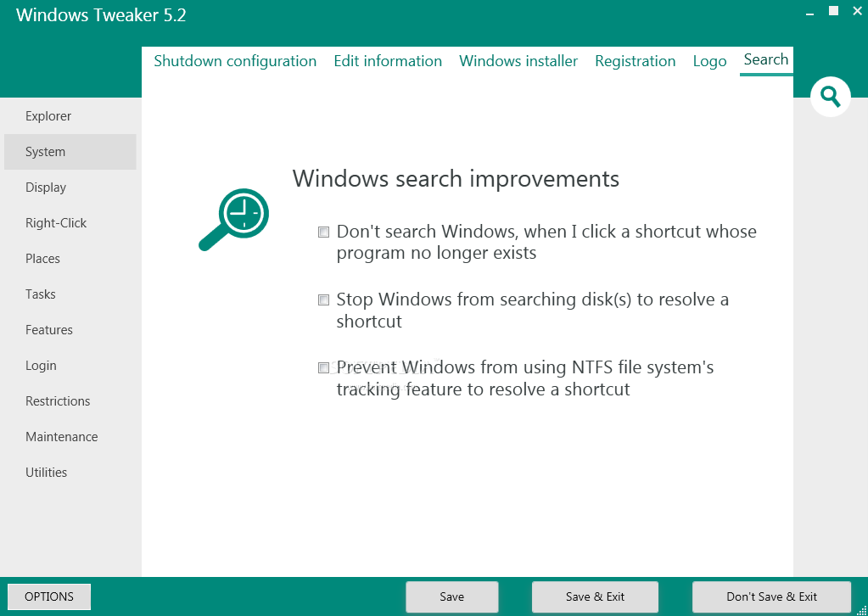Select Maintenance in the sidebar
The width and height of the screenshot is (868, 616).
(x=70, y=437)
